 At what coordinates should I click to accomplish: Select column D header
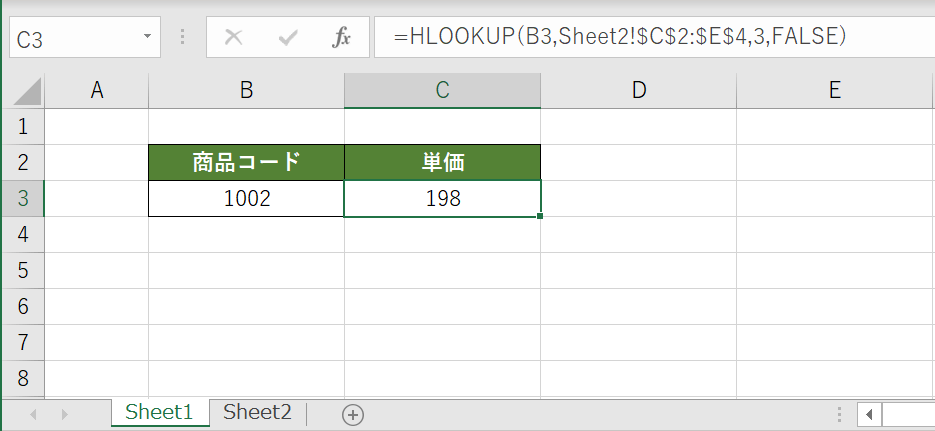(638, 91)
